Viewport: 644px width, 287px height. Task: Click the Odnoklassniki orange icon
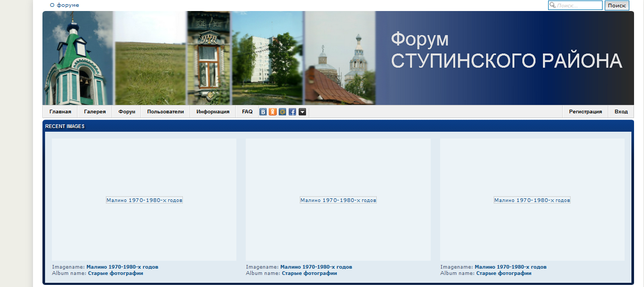[x=272, y=112]
